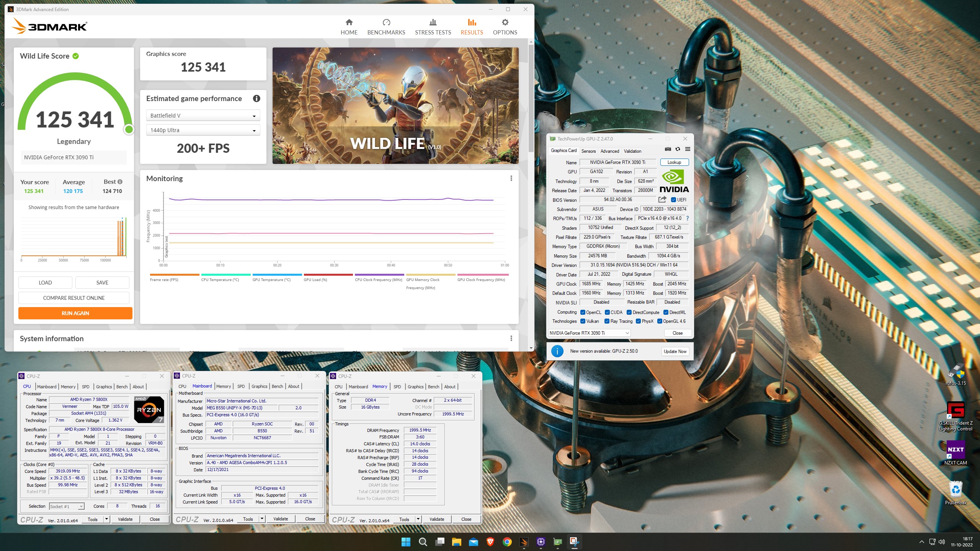Toggle the Vulkan checkbox
980x551 pixels.
pos(583,321)
